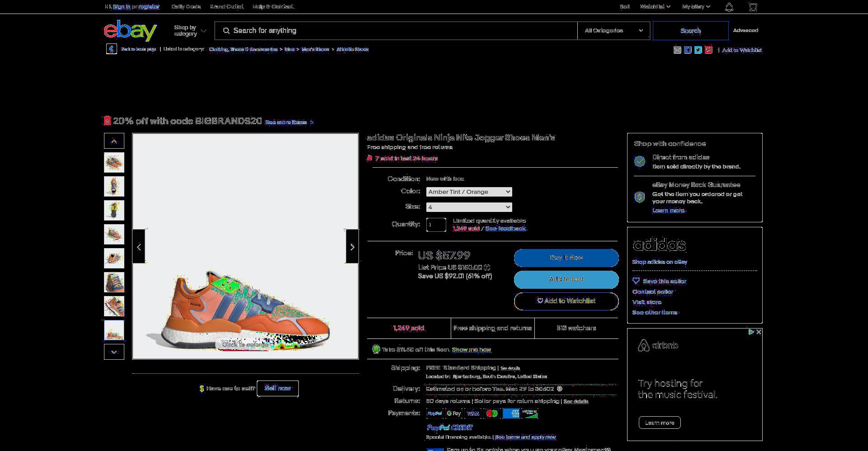Click Show me how link

pyautogui.click(x=471, y=350)
